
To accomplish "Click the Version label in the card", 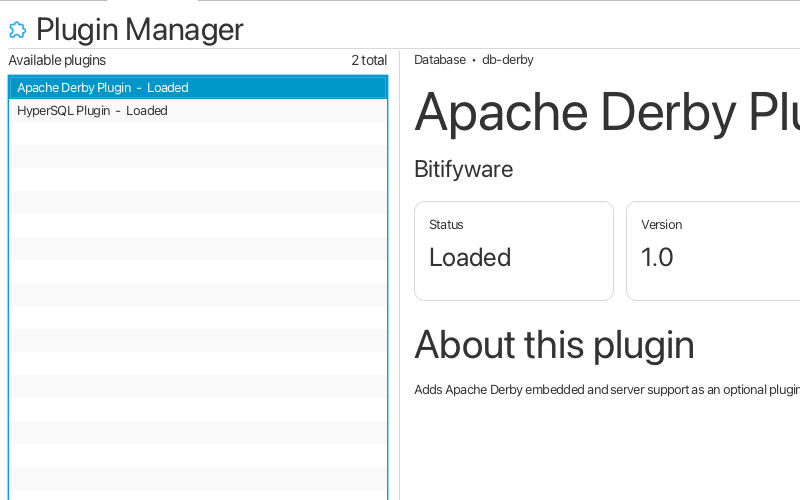I will click(x=661, y=225).
